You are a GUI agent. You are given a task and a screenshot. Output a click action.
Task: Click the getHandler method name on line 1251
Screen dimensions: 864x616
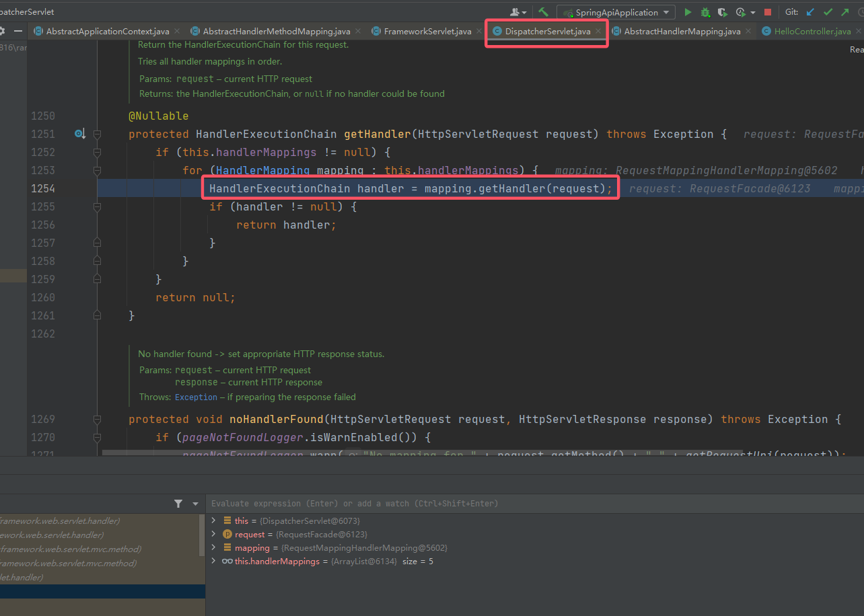pyautogui.click(x=377, y=134)
